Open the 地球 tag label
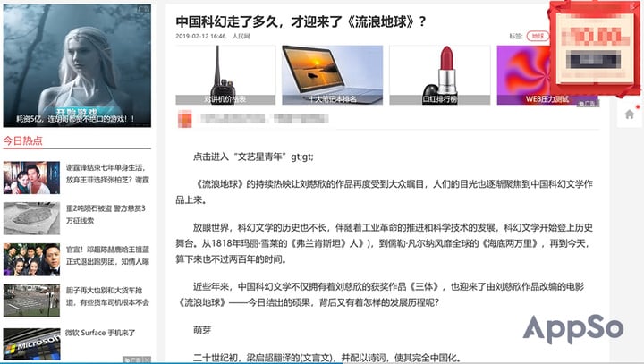This screenshot has width=644, height=364. pos(538,36)
